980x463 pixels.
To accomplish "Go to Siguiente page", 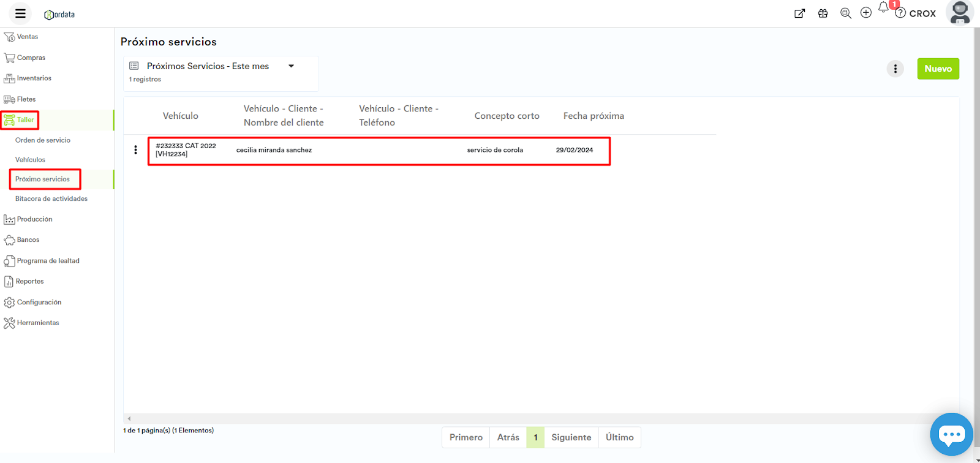I will tap(571, 437).
